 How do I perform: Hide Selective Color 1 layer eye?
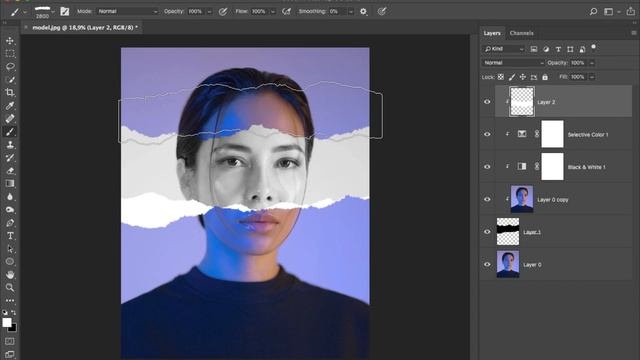(x=487, y=134)
